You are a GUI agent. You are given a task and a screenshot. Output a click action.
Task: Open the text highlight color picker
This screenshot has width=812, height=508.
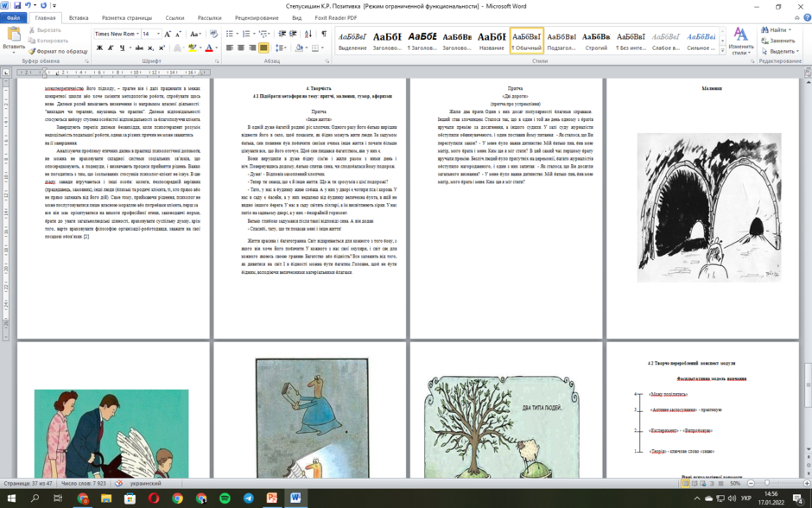coord(201,48)
